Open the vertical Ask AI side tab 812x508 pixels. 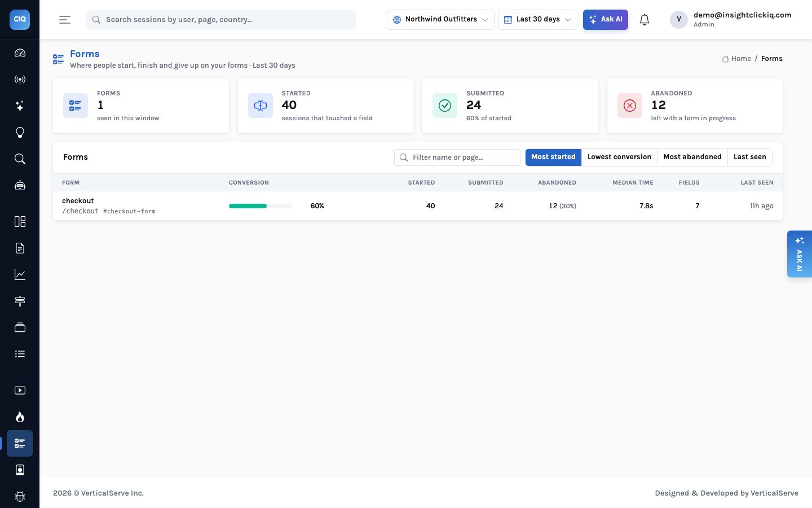click(800, 254)
